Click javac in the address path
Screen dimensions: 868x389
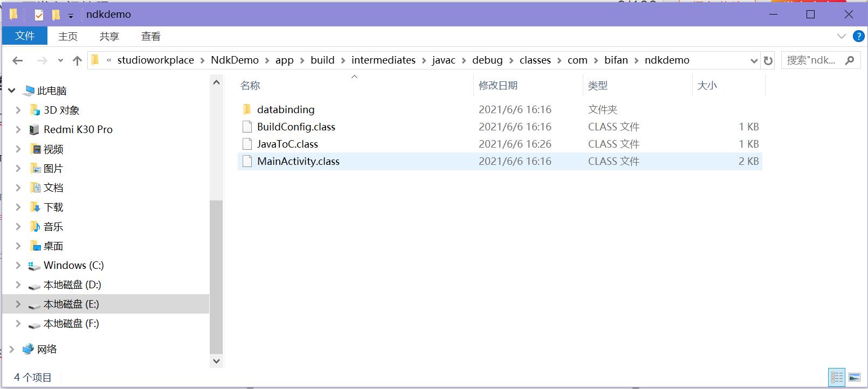pos(444,60)
